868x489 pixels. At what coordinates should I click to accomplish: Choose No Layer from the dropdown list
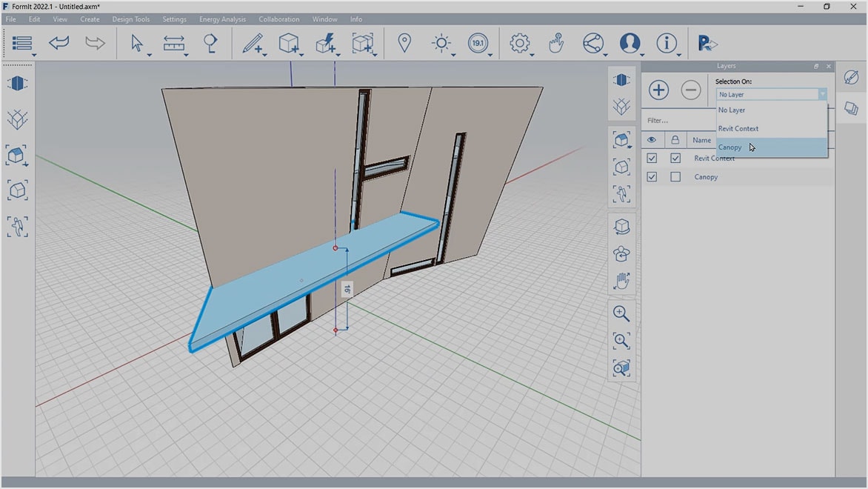731,110
